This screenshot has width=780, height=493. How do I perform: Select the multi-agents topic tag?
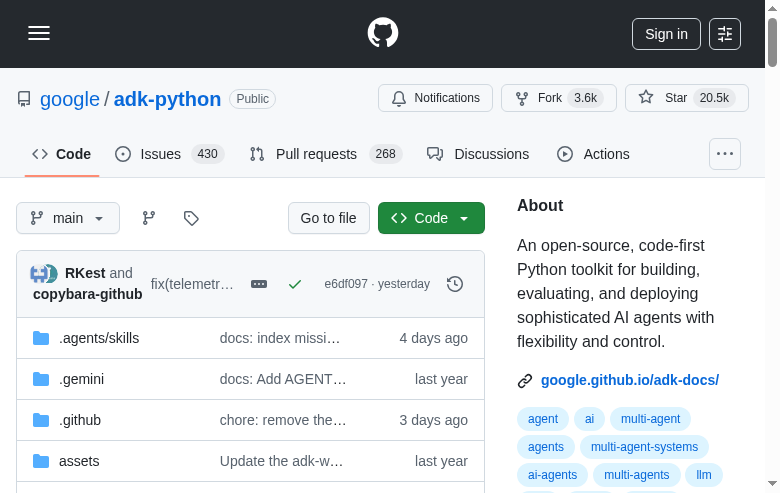tap(636, 475)
